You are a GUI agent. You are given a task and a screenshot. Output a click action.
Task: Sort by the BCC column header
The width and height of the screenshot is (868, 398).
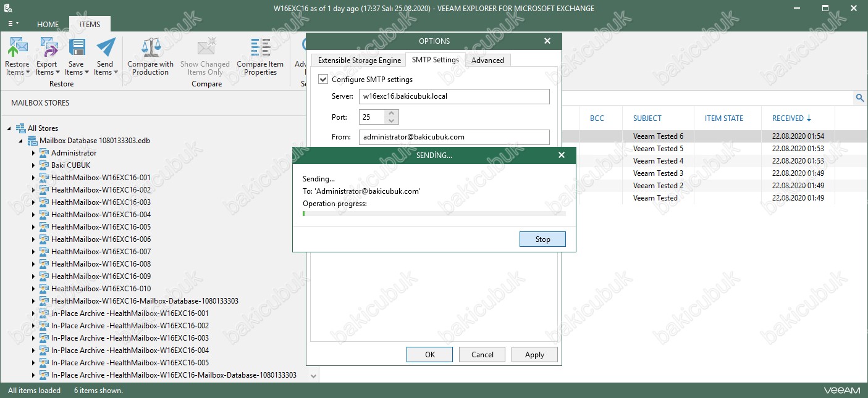pos(597,118)
